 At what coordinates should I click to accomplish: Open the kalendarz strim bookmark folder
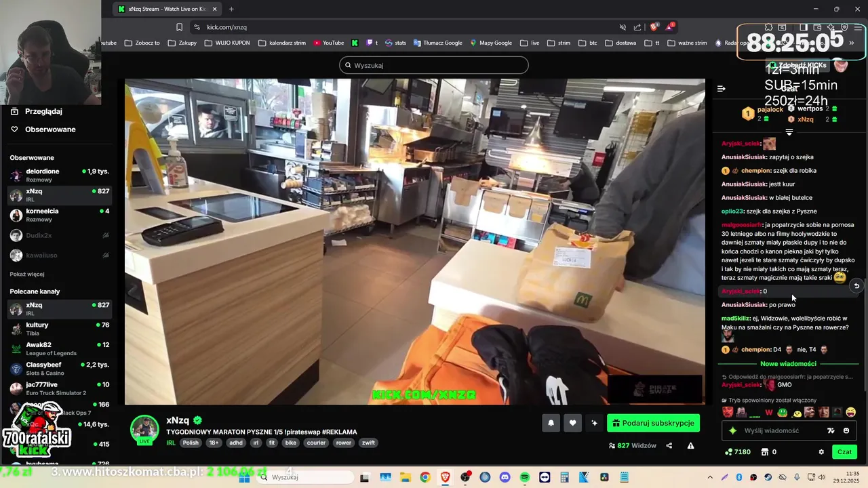[282, 43]
